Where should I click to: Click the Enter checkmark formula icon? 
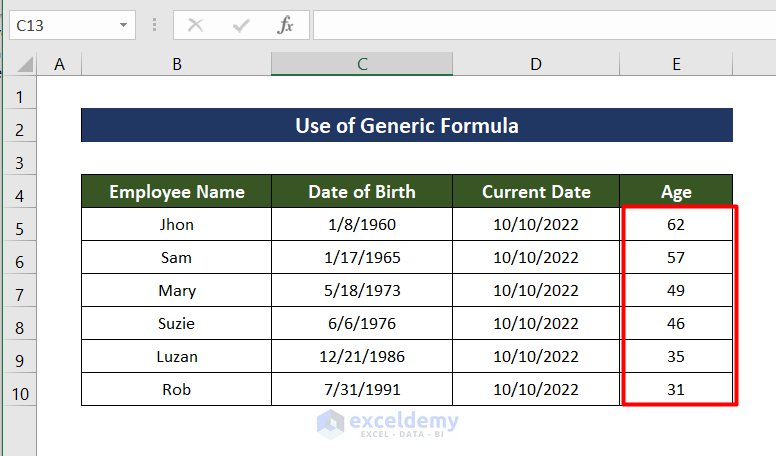point(240,26)
